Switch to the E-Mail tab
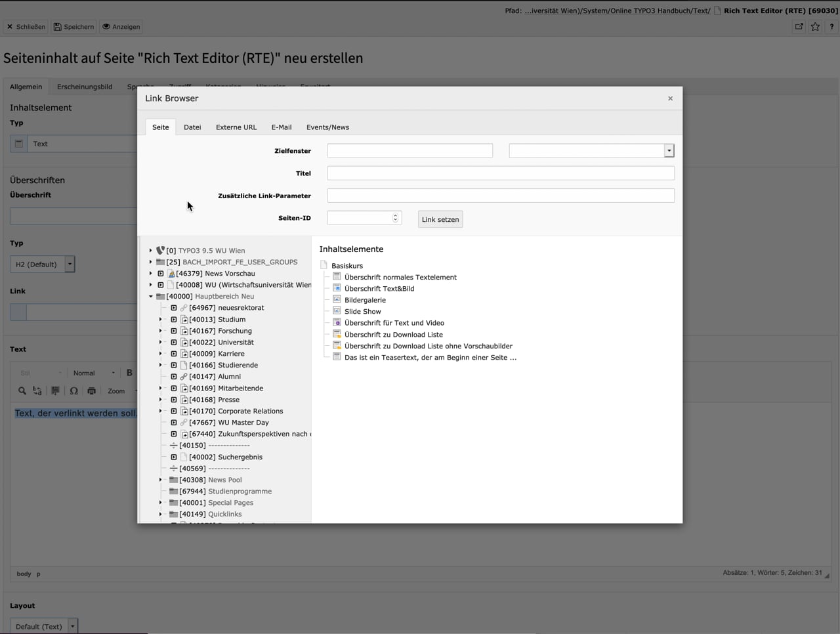The height and width of the screenshot is (634, 840). pyautogui.click(x=282, y=127)
